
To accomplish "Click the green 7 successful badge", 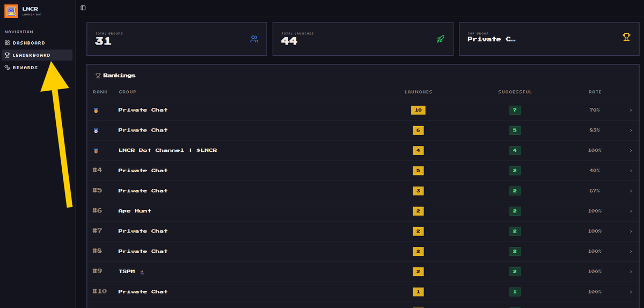I will [x=515, y=110].
